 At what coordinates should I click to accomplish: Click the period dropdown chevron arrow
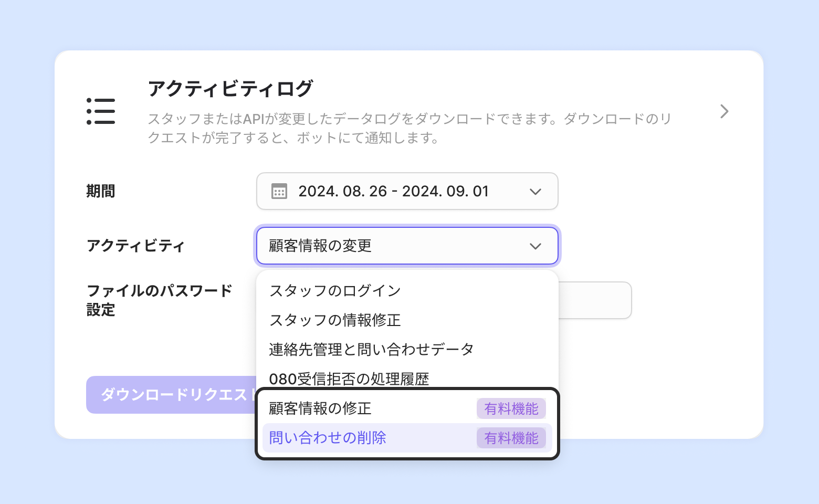tap(535, 192)
